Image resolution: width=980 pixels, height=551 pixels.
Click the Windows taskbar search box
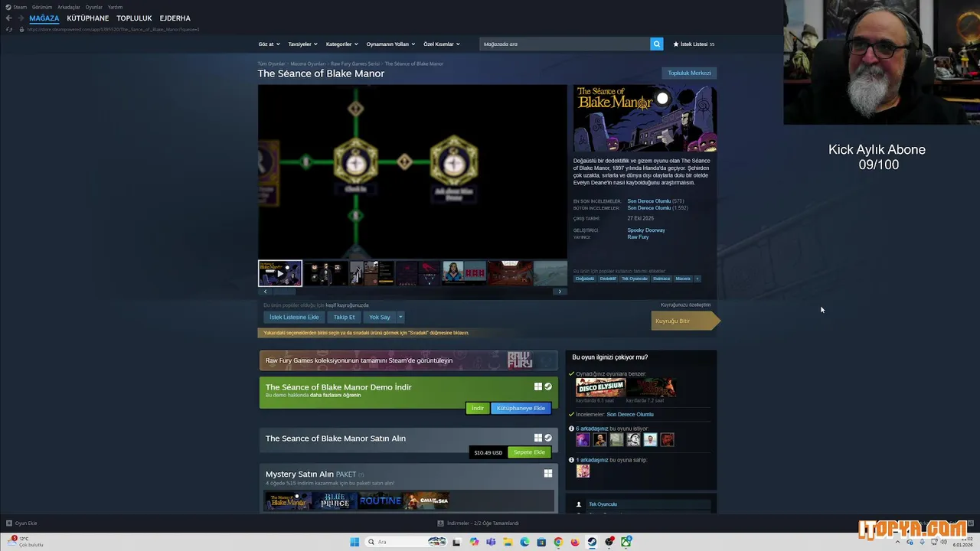click(x=406, y=542)
